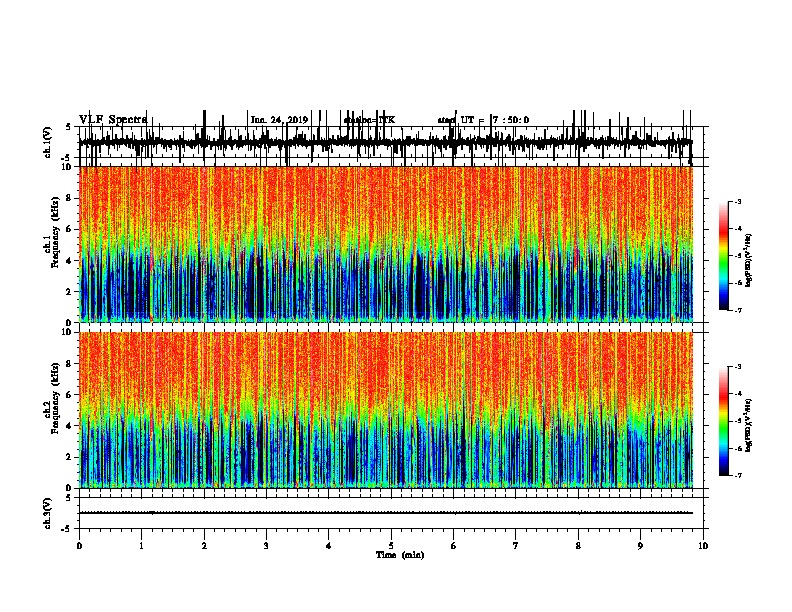The height and width of the screenshot is (612, 792).
Task: Click time axis tick label "6"
Action: click(x=453, y=546)
